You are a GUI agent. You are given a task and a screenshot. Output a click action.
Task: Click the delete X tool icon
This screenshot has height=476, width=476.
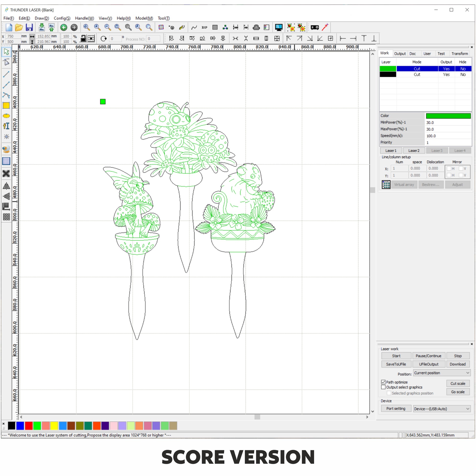coord(6,174)
